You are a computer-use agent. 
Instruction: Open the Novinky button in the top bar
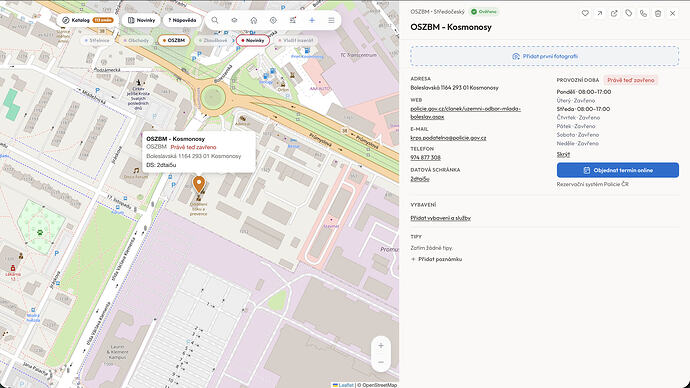click(141, 20)
